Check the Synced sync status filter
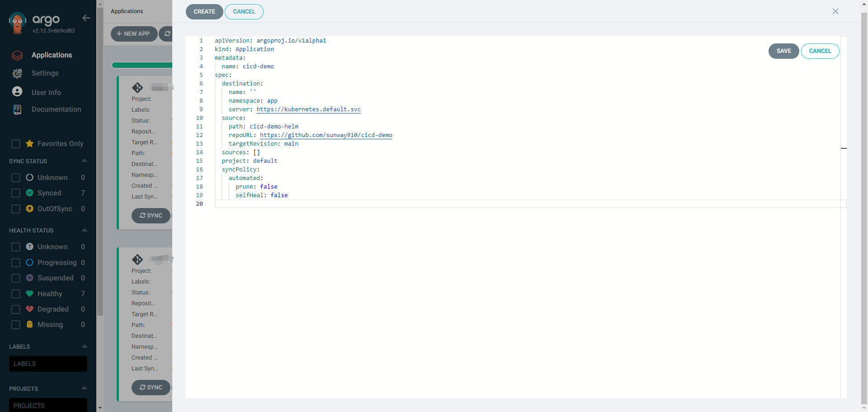 pos(16,193)
